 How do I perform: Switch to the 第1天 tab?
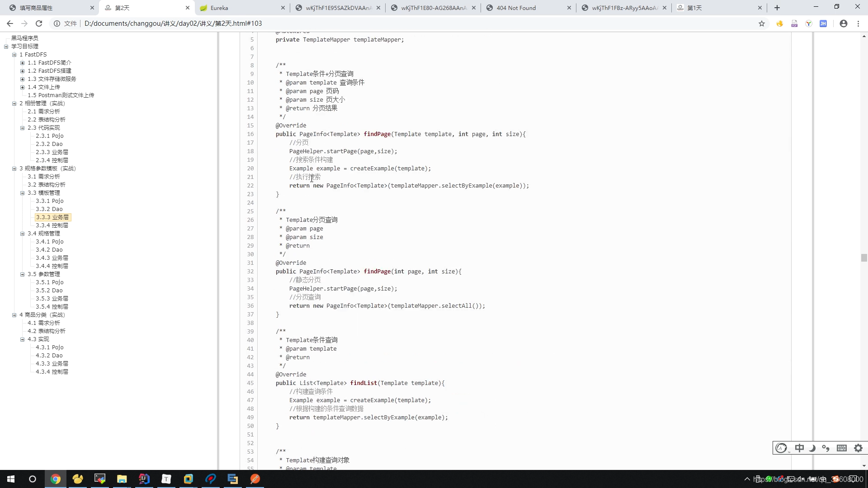tap(719, 8)
